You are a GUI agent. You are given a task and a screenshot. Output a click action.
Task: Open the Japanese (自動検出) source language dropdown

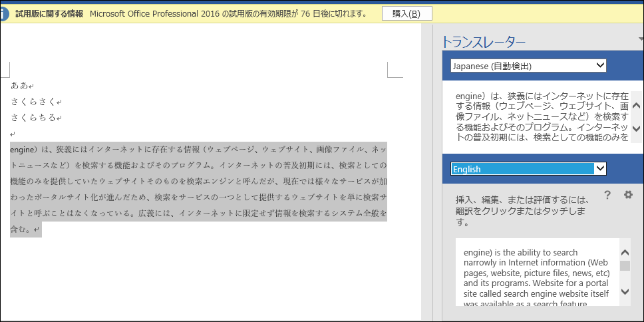(528, 66)
